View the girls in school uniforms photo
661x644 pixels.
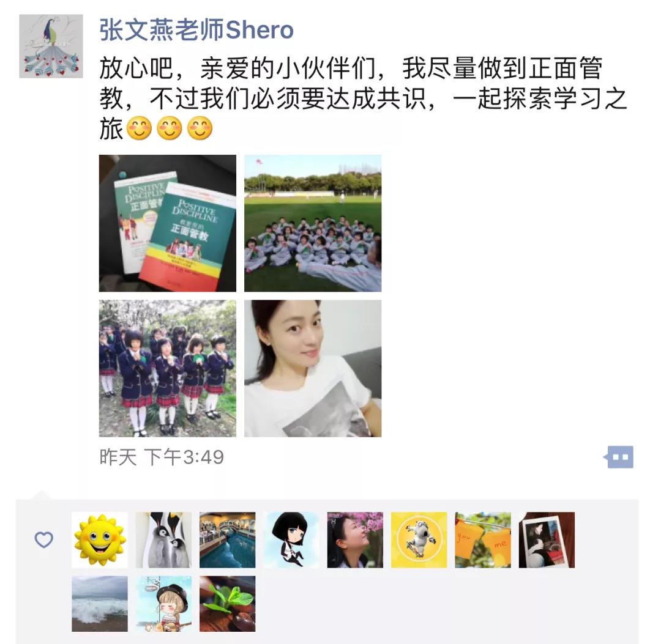(x=168, y=369)
